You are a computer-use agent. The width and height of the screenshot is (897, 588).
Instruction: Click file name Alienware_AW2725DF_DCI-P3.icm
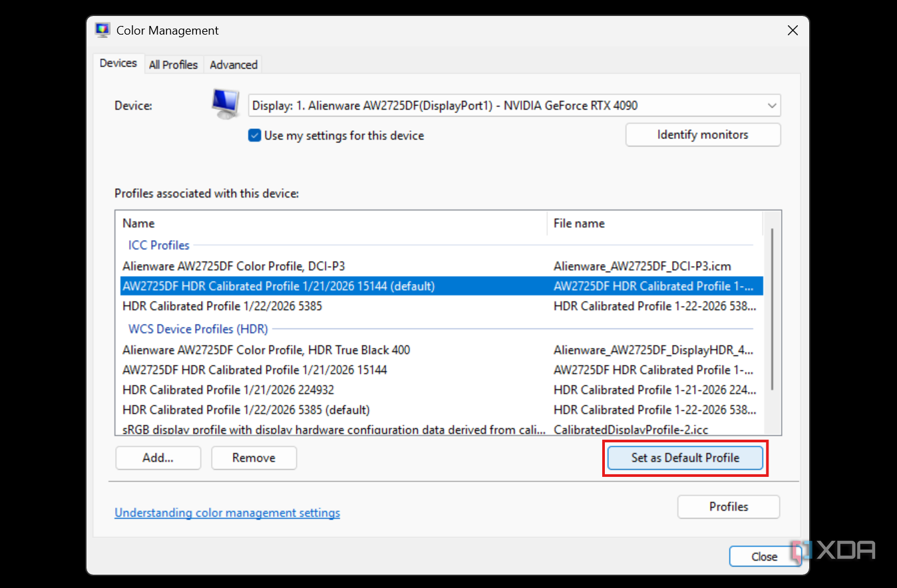[642, 266]
